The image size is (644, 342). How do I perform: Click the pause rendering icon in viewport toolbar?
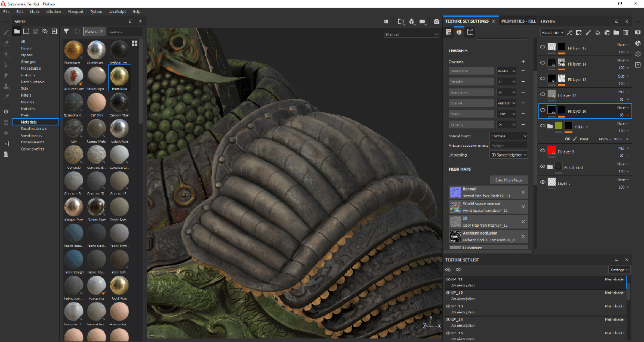point(386,21)
